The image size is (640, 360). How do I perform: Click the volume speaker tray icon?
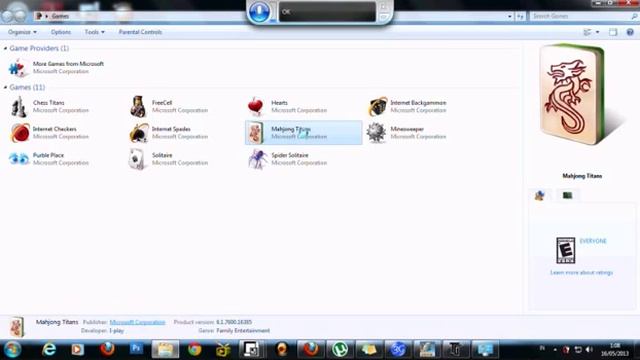(x=589, y=349)
